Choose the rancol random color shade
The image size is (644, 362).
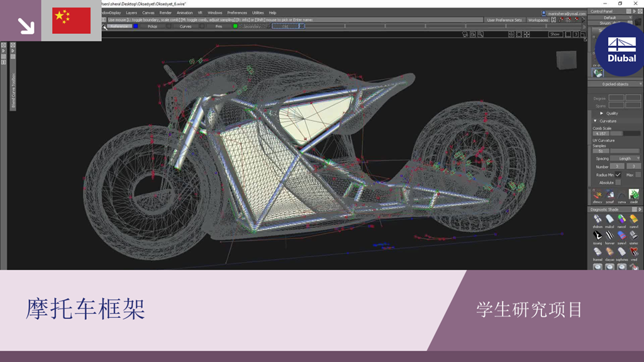[x=622, y=219]
